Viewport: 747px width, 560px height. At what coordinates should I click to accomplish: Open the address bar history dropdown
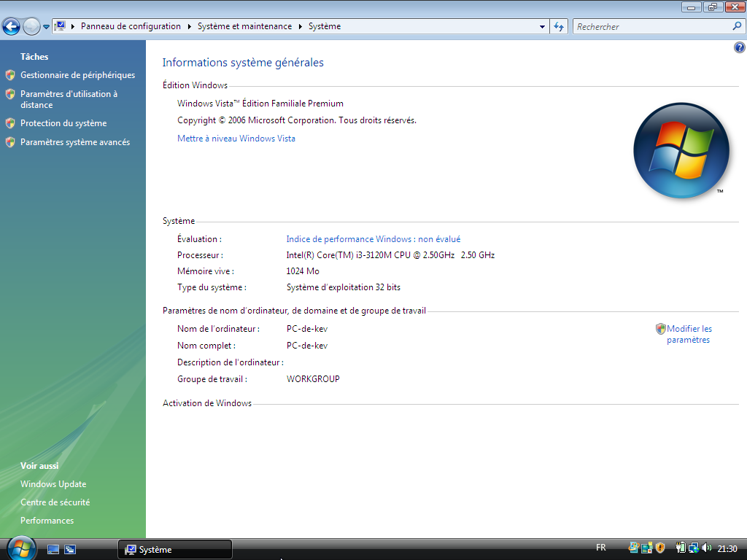542,27
